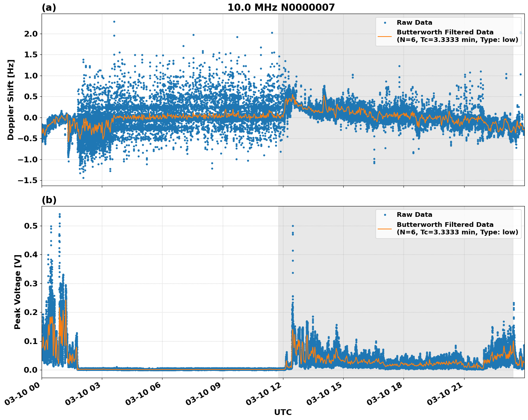528x420 pixels.
Task: Click the blue Raw Data marker in panel (b) legend
Action: coord(385,215)
